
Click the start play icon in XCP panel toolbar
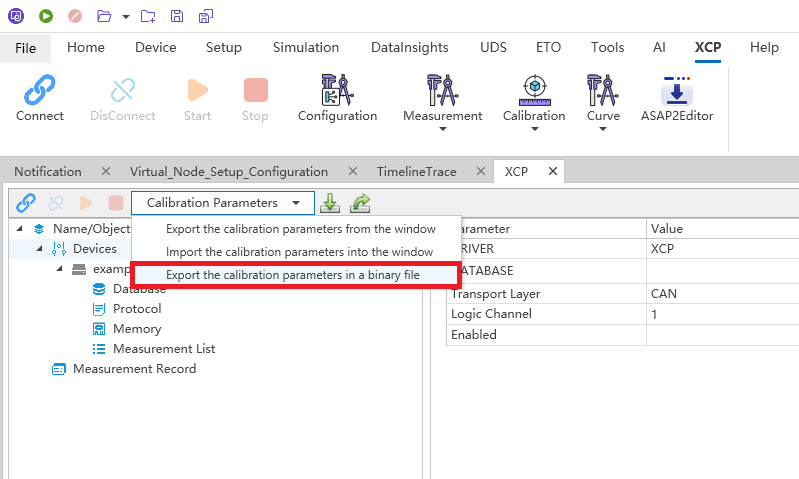pyautogui.click(x=86, y=203)
